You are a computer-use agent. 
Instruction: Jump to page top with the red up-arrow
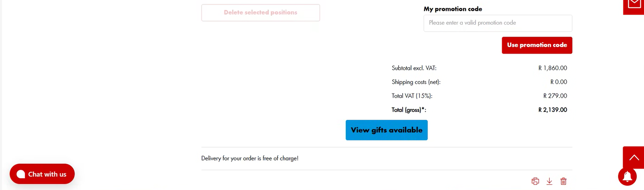(634, 157)
